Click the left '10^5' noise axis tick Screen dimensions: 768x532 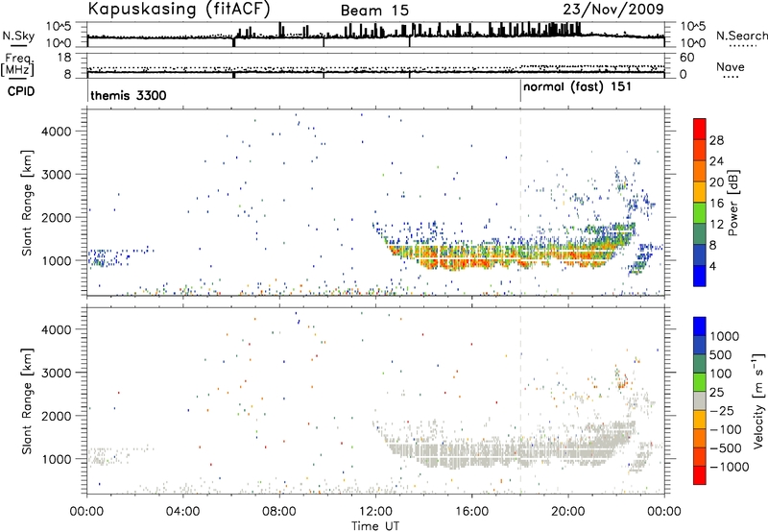(59, 27)
